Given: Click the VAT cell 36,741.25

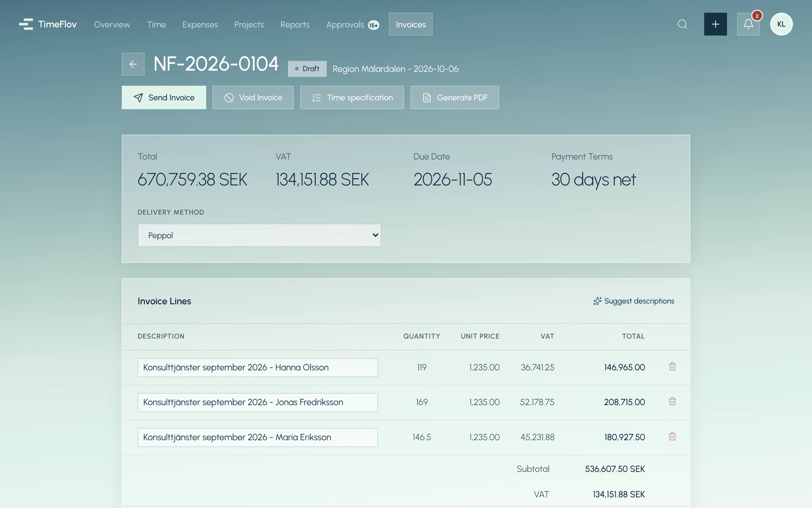Looking at the screenshot, I should 537,368.
